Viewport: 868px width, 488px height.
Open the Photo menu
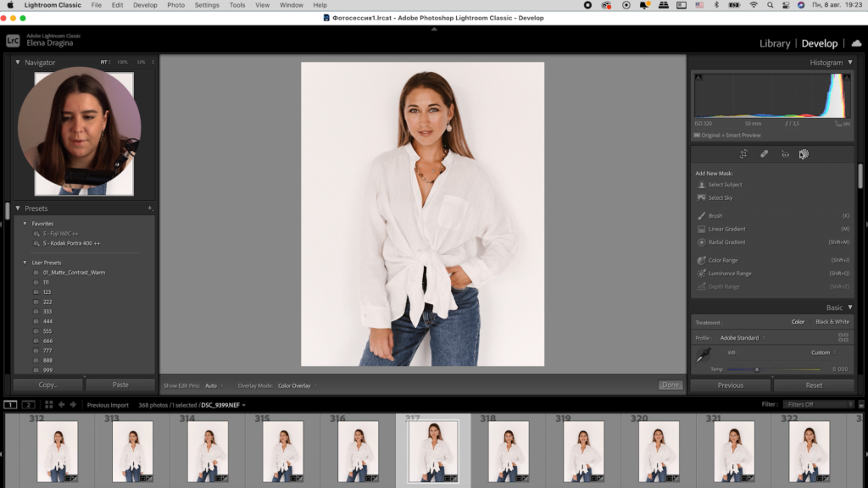click(175, 5)
